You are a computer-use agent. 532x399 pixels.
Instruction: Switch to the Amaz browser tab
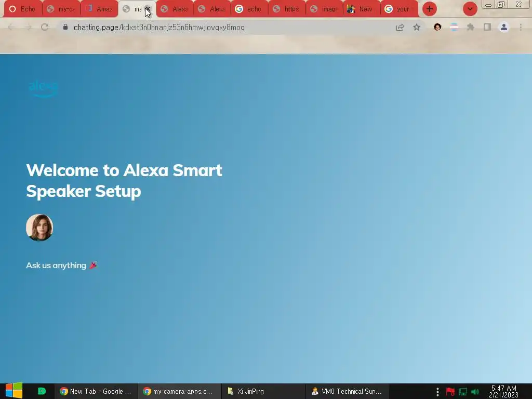[99, 9]
